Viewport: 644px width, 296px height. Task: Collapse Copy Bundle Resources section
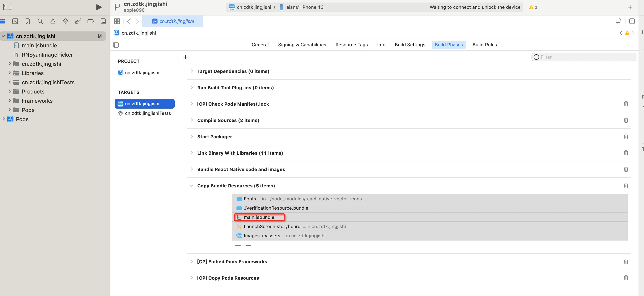[x=191, y=186]
